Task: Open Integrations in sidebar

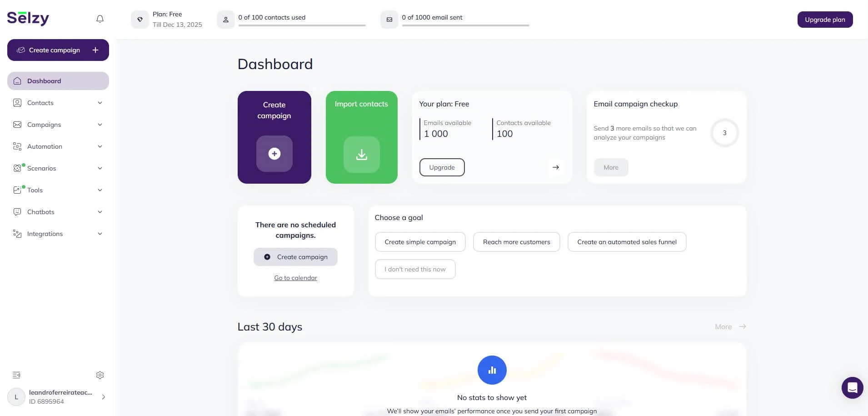Action: tap(58, 234)
